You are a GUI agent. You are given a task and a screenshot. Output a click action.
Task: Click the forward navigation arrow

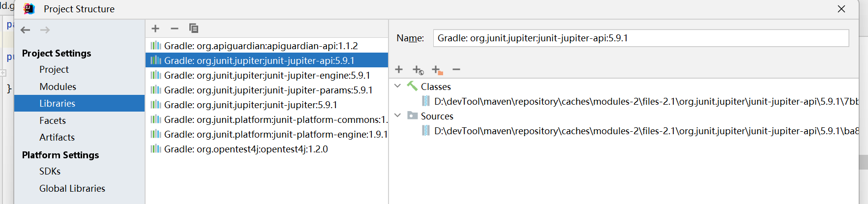[45, 30]
